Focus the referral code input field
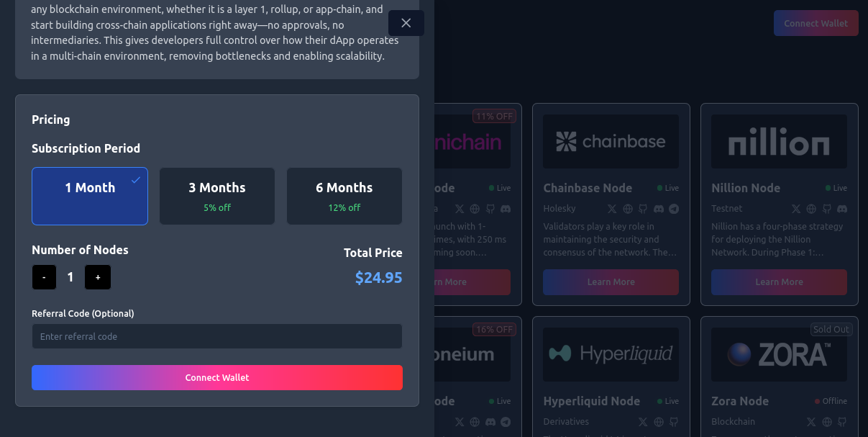Image resolution: width=868 pixels, height=437 pixels. pos(216,336)
